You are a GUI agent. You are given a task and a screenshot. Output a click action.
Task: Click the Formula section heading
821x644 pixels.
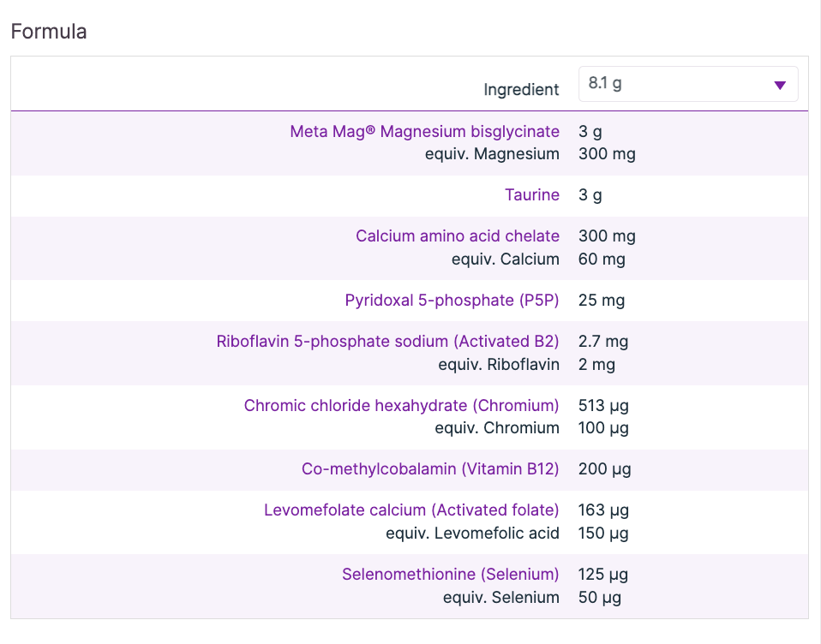pyautogui.click(x=49, y=32)
